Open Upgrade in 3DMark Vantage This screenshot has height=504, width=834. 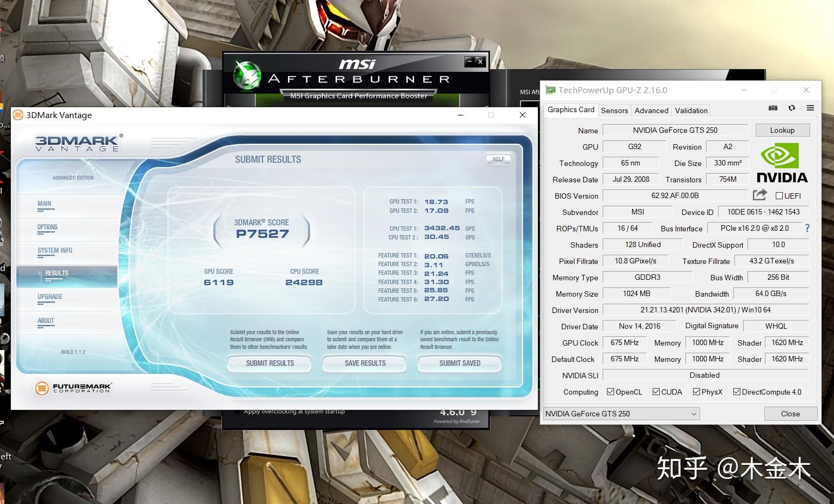point(50,297)
